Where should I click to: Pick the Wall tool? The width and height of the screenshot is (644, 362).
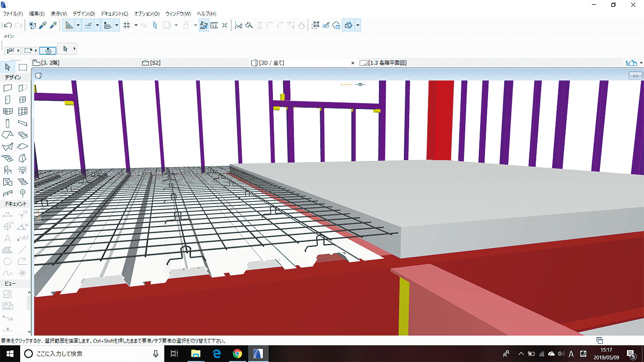pyautogui.click(x=7, y=88)
